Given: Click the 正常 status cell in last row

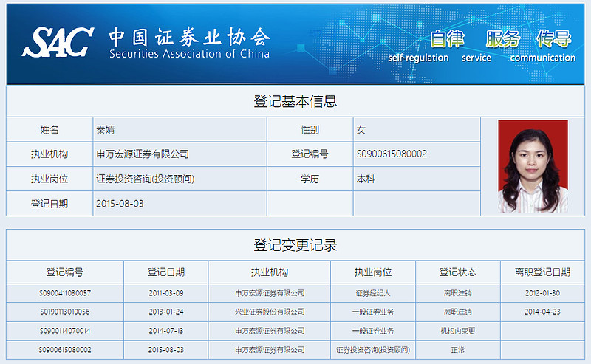Looking at the screenshot, I should click(x=458, y=349).
